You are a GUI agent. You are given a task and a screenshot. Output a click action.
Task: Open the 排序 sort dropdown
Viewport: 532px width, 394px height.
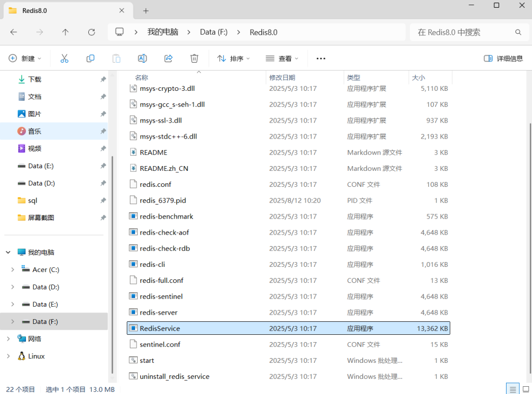[233, 59]
